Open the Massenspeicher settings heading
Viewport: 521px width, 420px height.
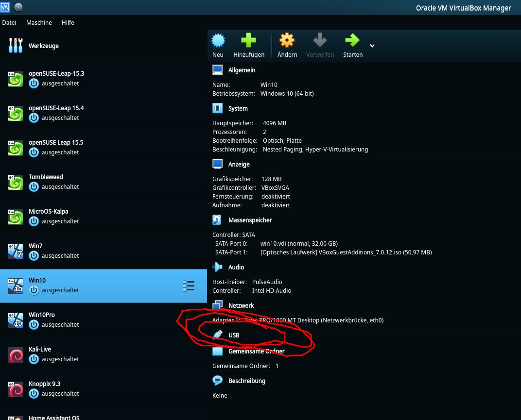click(250, 220)
